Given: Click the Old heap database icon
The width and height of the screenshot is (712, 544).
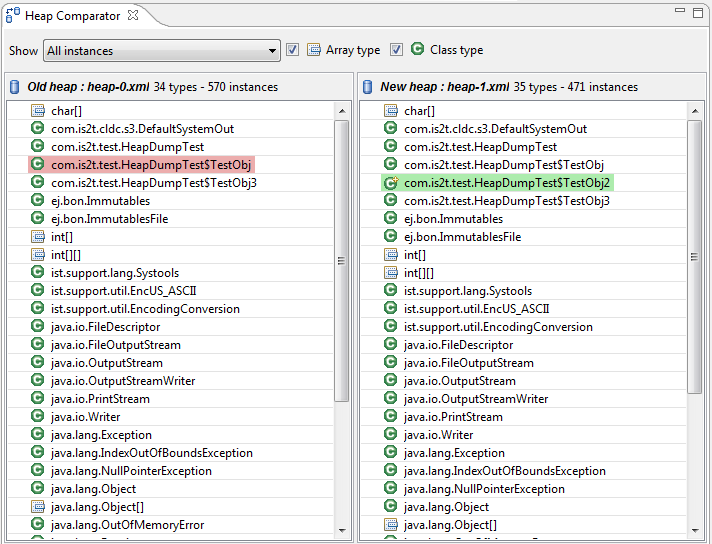Looking at the screenshot, I should (15, 87).
